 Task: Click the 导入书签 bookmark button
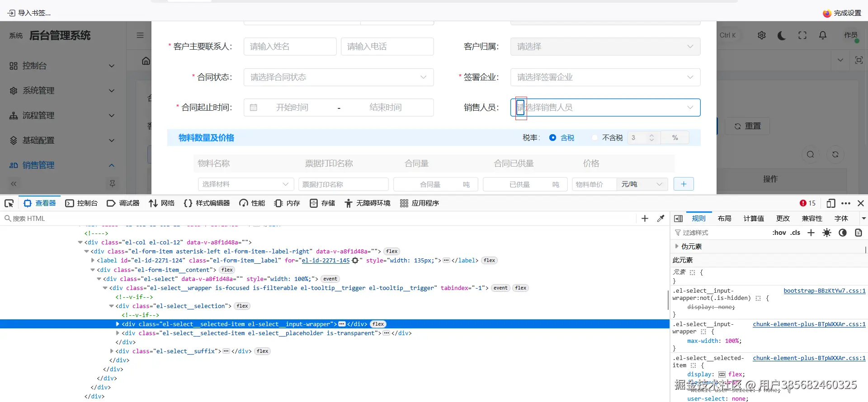29,13
